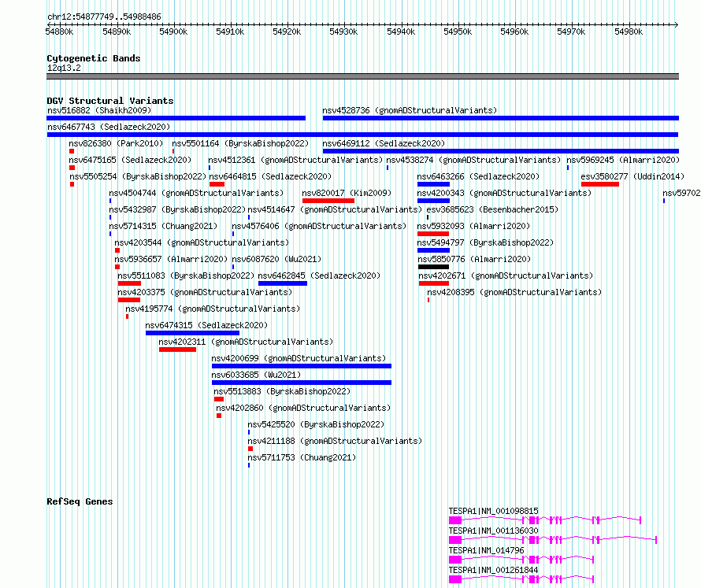Open nsv4203375 gnomAD variant label
Image resolution: width=701 pixels, height=588 pixels.
click(205, 292)
